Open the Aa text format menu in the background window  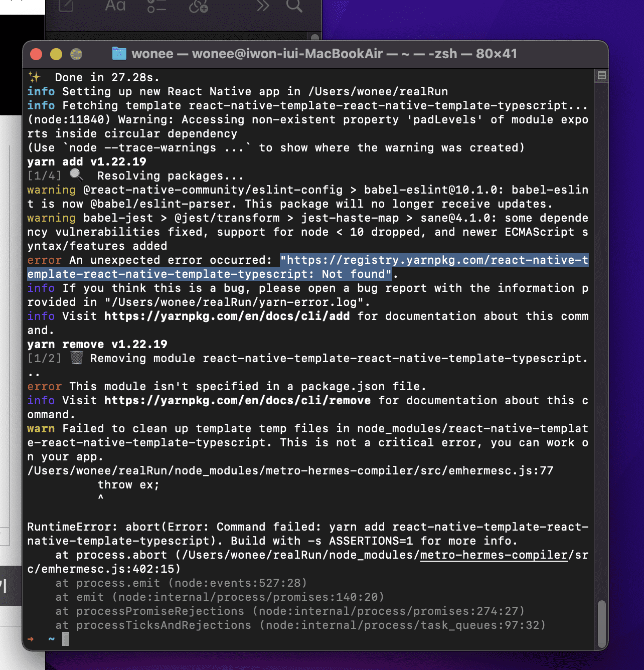115,6
